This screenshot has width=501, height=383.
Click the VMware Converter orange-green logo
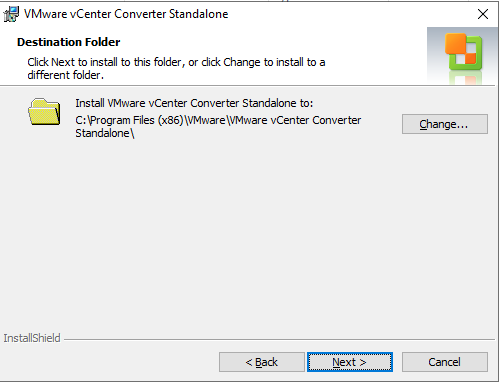(463, 51)
